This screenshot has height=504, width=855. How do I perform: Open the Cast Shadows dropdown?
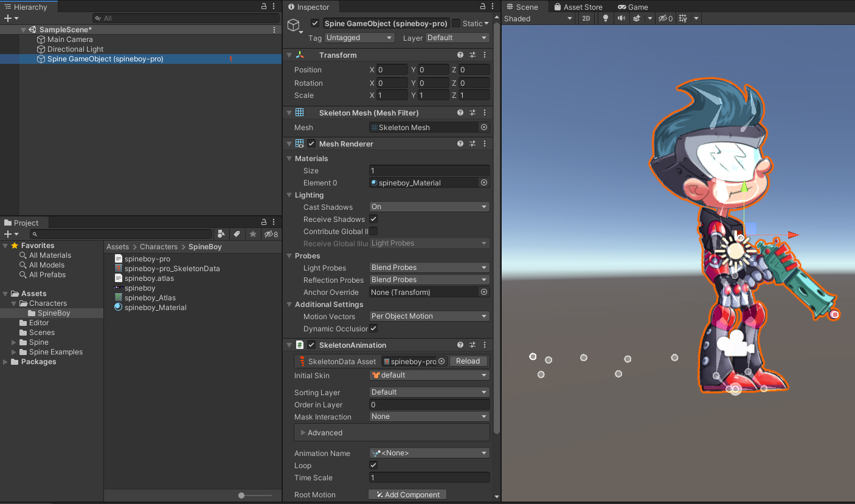pos(429,207)
